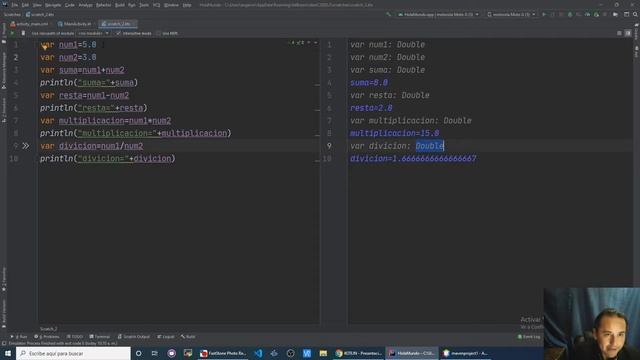
Task: Open the Navigate menu
Action: [x=53, y=5]
